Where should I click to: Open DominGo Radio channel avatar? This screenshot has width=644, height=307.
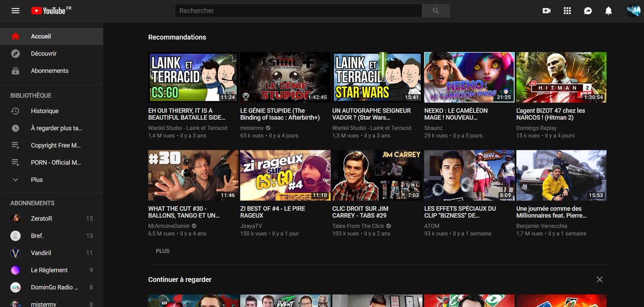pos(16,287)
